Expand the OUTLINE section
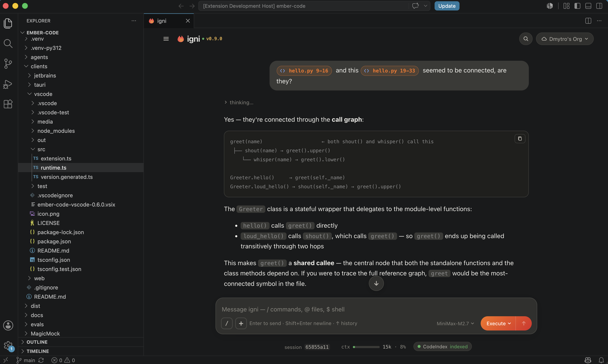The height and width of the screenshot is (364, 608). 81,342
